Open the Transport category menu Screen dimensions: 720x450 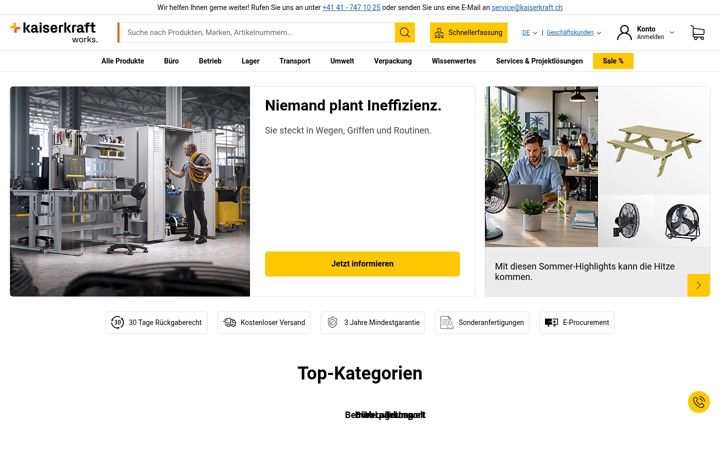pos(295,61)
